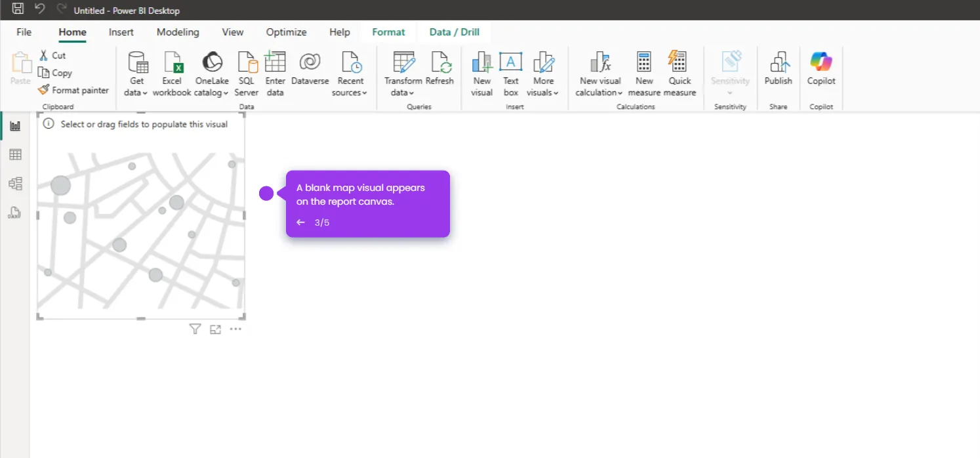
Task: Activate the Format painter
Action: tap(73, 91)
